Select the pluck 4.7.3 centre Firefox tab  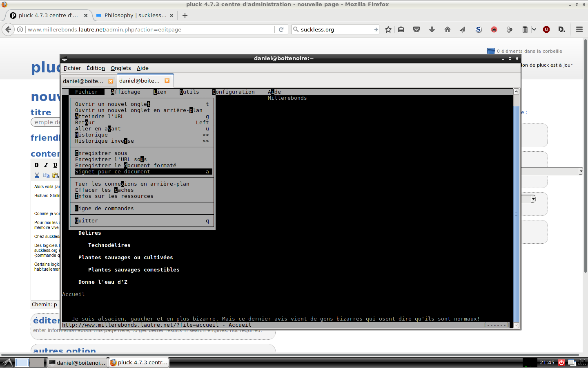click(x=48, y=16)
